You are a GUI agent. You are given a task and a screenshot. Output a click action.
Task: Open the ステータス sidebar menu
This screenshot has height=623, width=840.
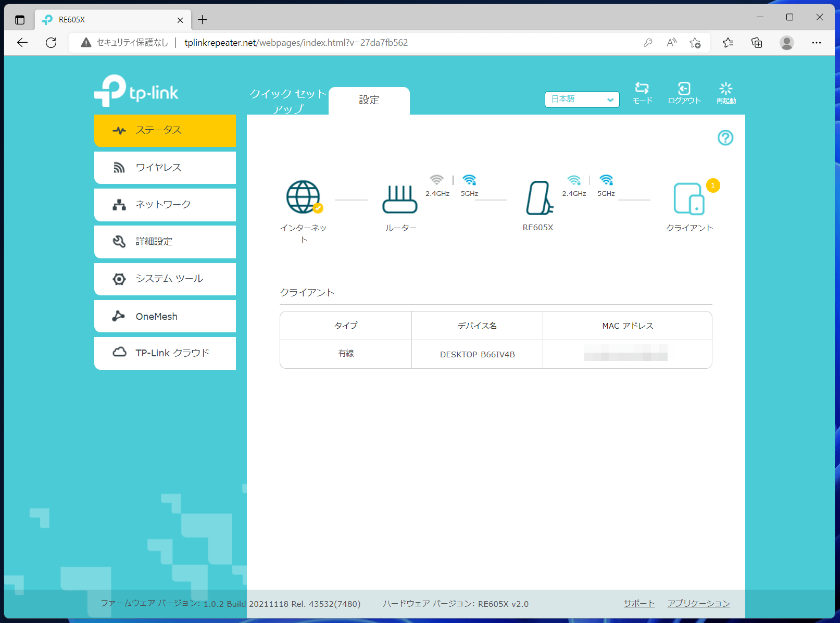coord(165,130)
